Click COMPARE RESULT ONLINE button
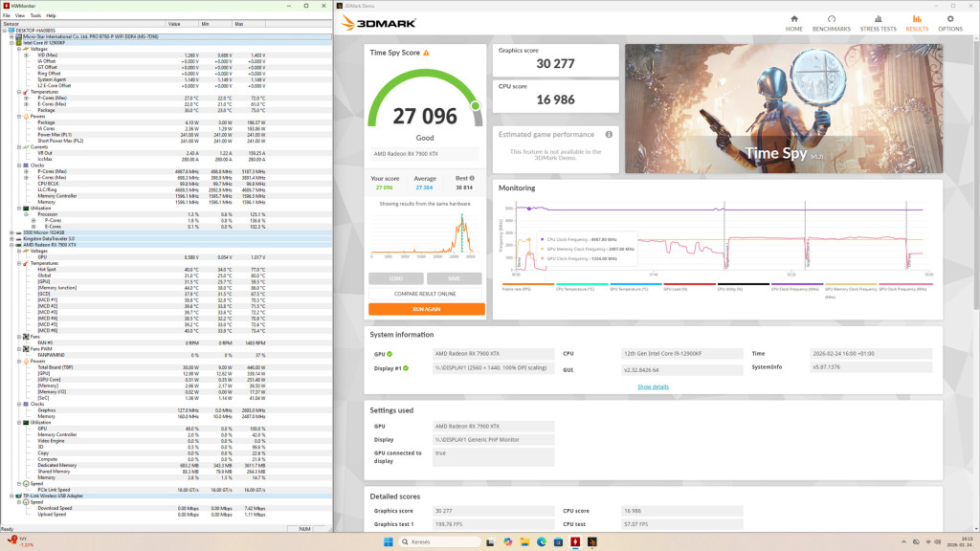Screen dimensions: 980x551 [426, 294]
